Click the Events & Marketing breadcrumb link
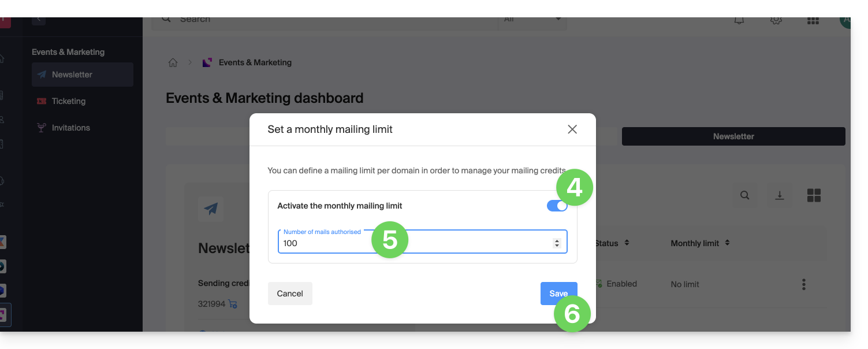The width and height of the screenshot is (868, 349). [x=255, y=62]
